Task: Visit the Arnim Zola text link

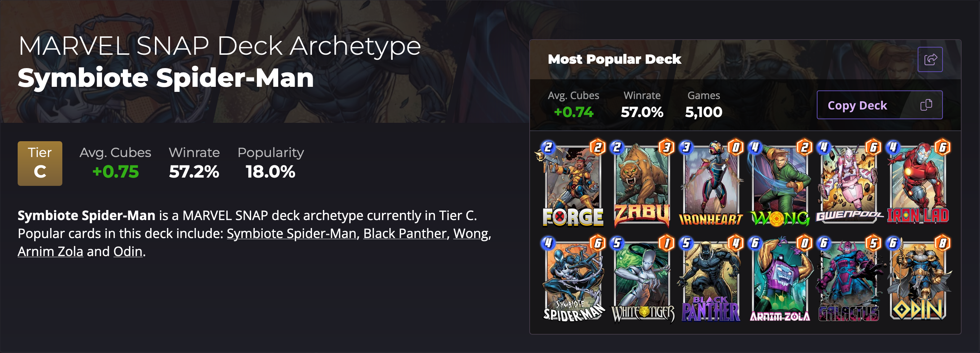Action: [50, 251]
